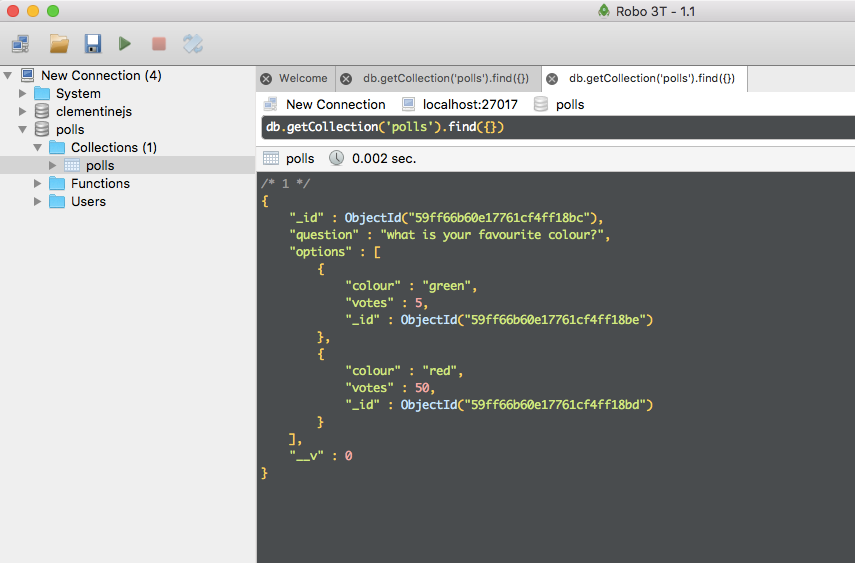The image size is (855, 563).
Task: Click the New Connection computer icon in tree
Action: 27,75
